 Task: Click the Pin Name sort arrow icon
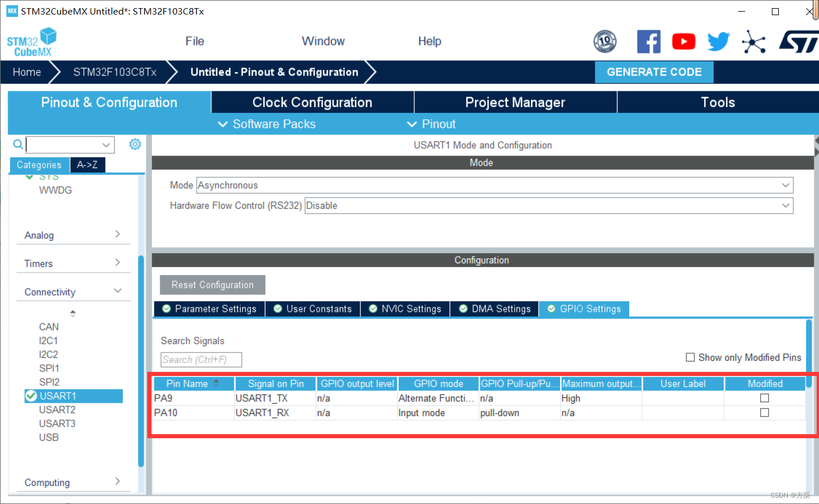coord(217,383)
